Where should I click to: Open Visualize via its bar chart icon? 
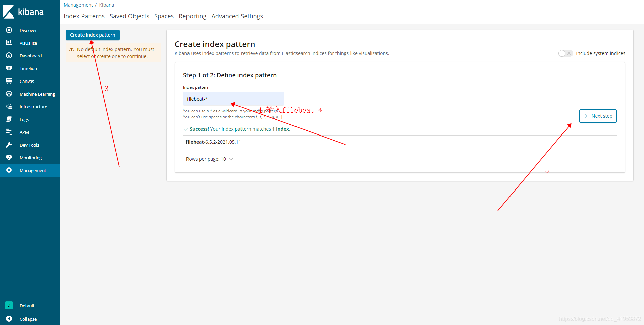tap(9, 43)
